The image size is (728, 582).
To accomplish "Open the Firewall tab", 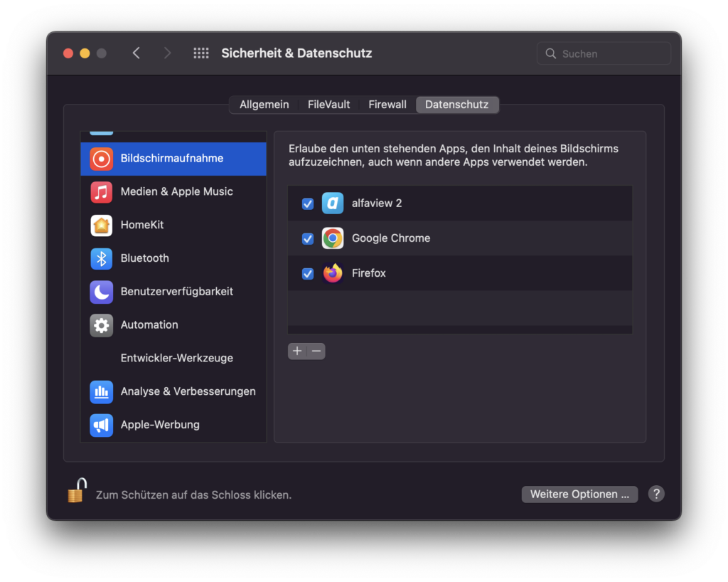I will [387, 104].
